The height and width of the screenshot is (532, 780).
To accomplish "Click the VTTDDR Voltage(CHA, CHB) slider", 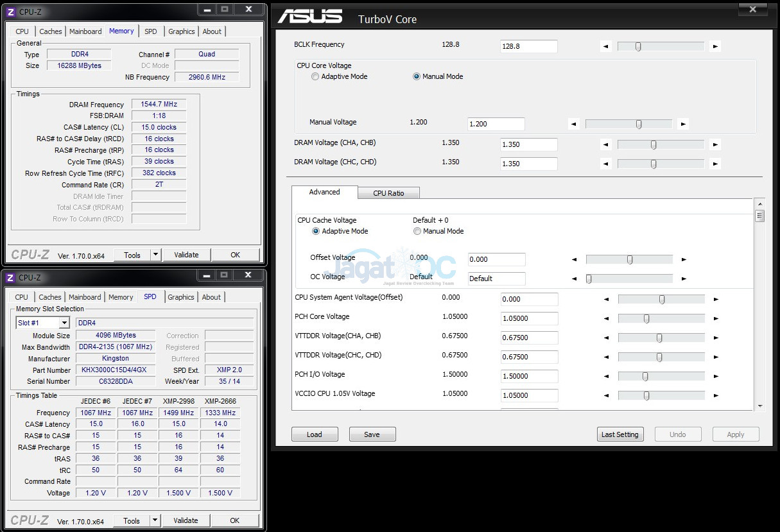I will (661, 338).
